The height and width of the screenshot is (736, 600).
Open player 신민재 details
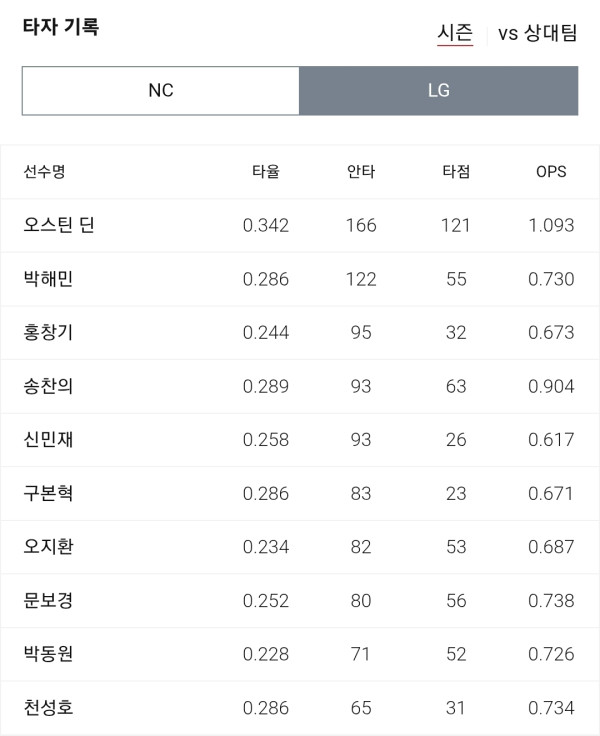click(x=48, y=439)
